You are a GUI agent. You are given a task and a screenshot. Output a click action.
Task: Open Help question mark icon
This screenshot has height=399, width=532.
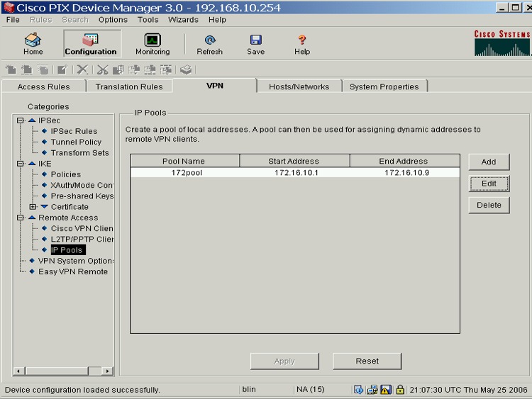[302, 40]
